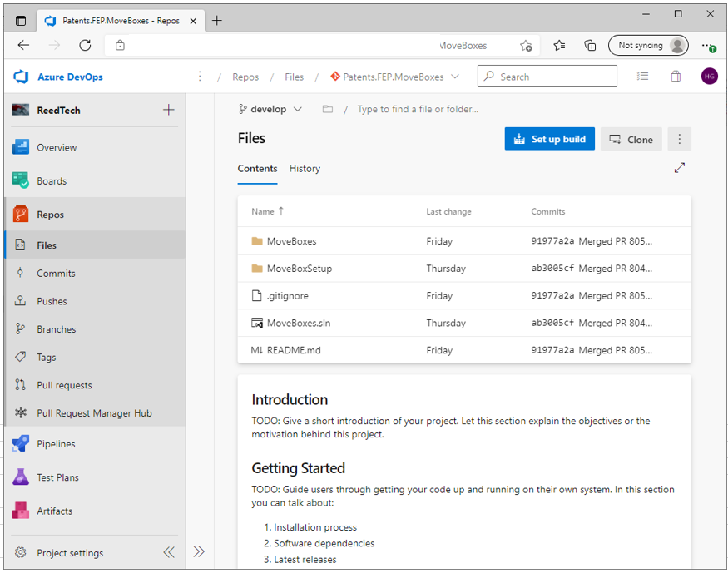728x573 pixels.
Task: Open More actions menu beside Clone
Action: tap(680, 139)
